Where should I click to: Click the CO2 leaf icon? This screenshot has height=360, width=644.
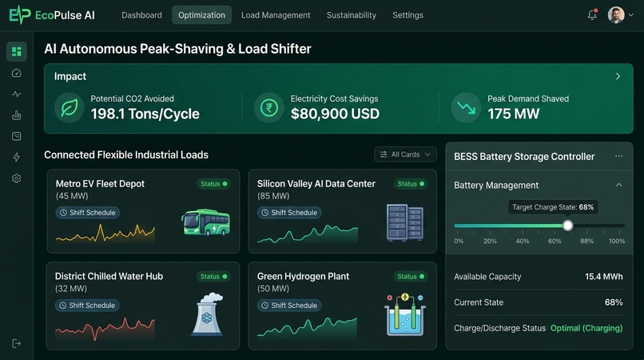(69, 108)
